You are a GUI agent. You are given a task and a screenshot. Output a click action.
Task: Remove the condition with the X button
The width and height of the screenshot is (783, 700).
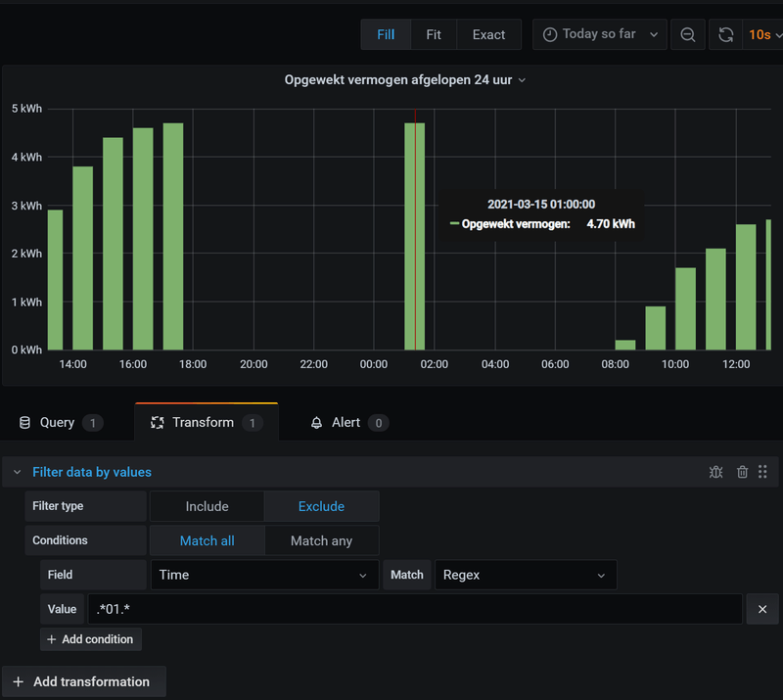click(x=762, y=609)
